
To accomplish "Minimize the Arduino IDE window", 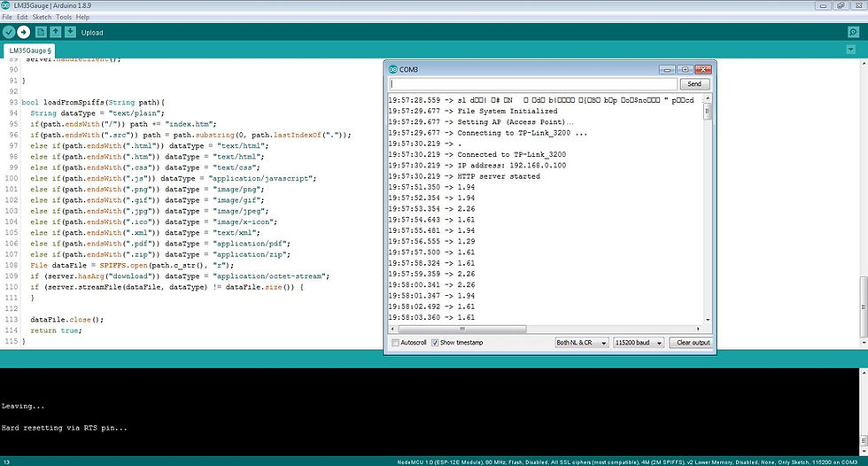I will pos(823,5).
